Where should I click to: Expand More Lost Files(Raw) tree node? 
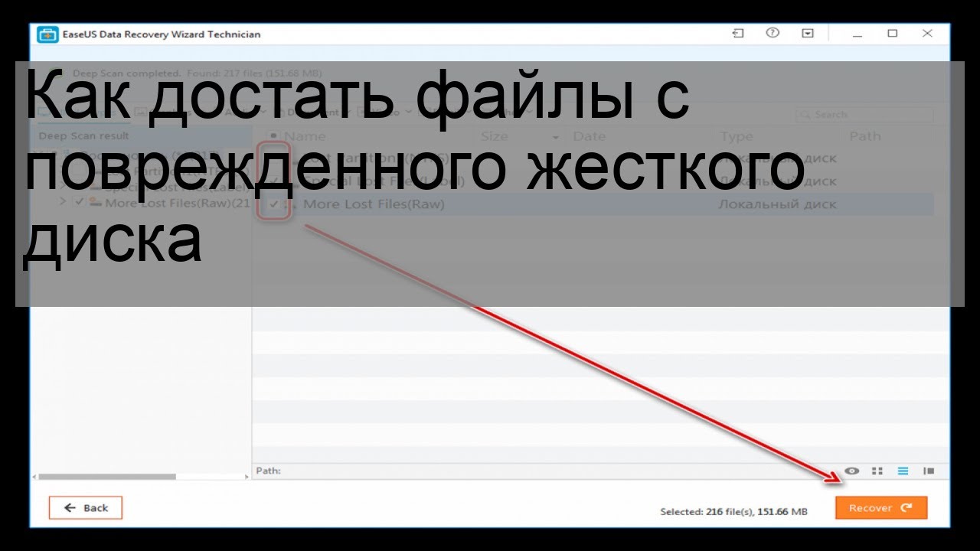point(63,203)
